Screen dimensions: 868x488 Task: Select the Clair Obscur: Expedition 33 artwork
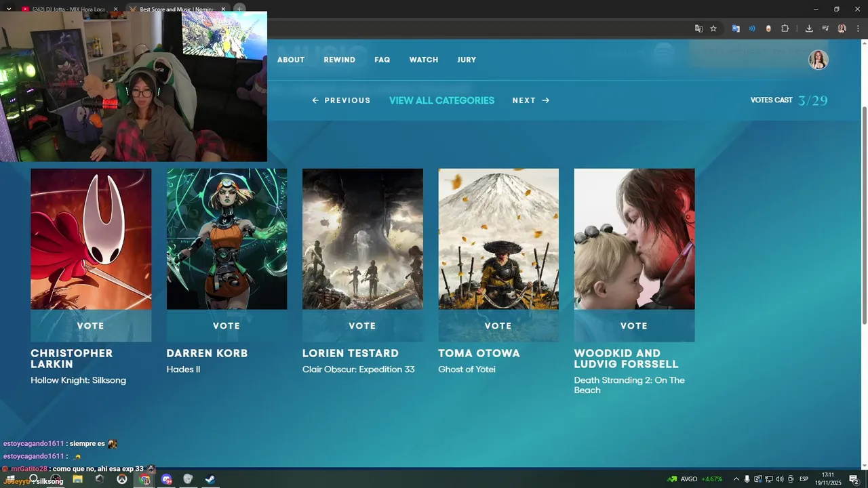(362, 239)
